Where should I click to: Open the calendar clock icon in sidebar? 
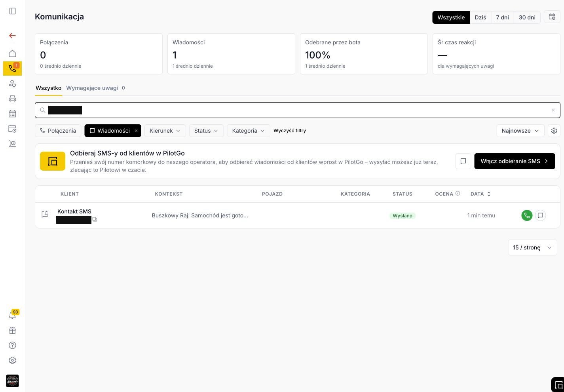click(12, 129)
